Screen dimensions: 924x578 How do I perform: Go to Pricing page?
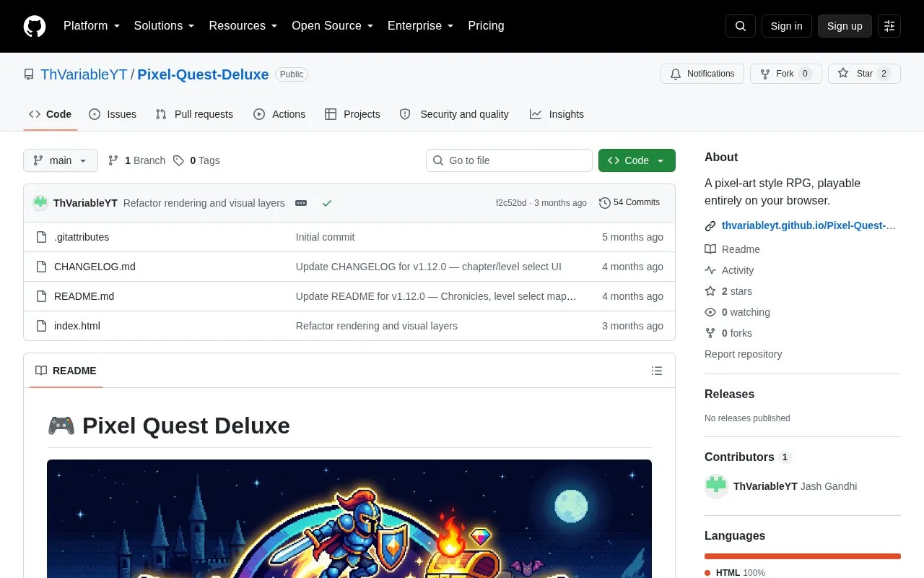486,26
